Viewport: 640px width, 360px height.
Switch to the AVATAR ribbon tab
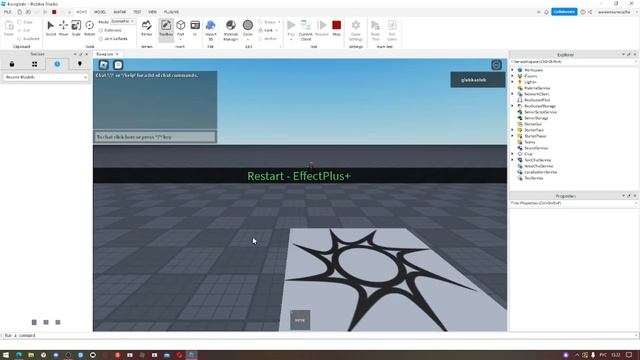(x=120, y=12)
